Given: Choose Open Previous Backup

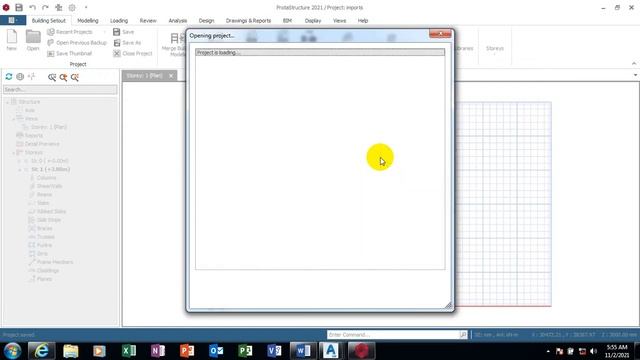Looking at the screenshot, I should pos(77,42).
